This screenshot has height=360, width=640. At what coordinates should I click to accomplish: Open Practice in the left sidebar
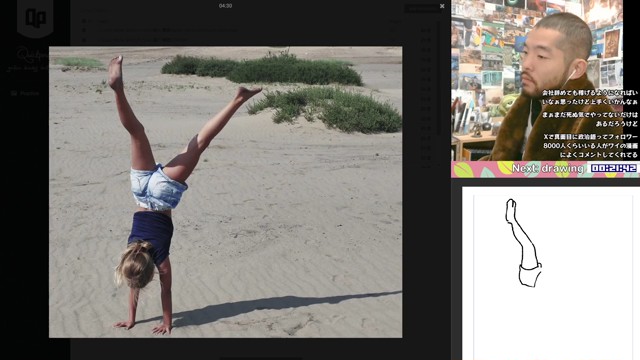(29, 93)
